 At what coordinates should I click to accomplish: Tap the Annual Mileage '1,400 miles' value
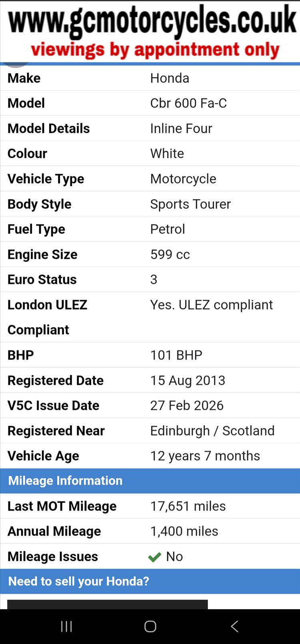[184, 531]
